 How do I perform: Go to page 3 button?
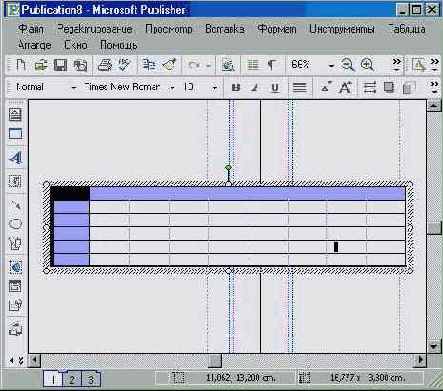click(90, 379)
